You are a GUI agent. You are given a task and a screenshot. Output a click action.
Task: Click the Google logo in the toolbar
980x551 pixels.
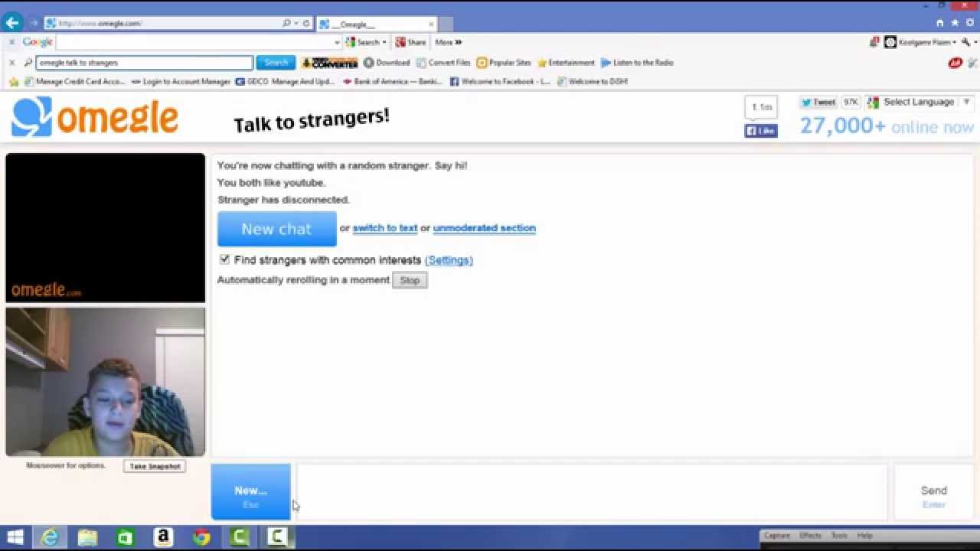(x=38, y=42)
